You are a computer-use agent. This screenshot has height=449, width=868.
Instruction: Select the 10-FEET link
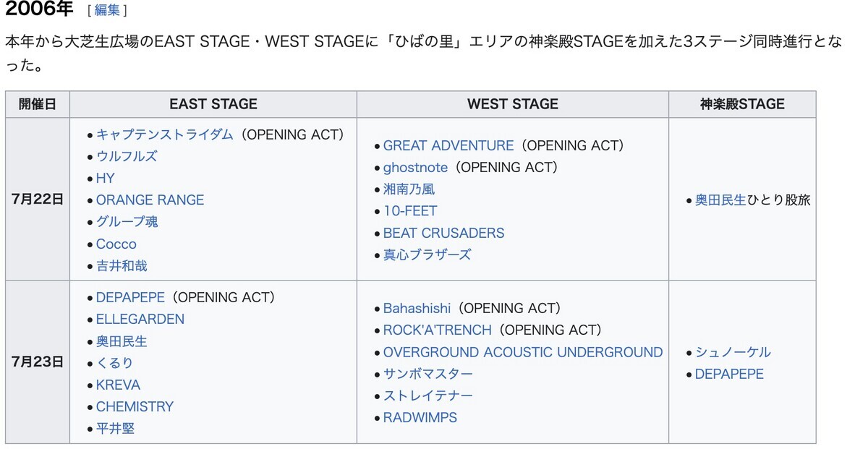(x=410, y=211)
